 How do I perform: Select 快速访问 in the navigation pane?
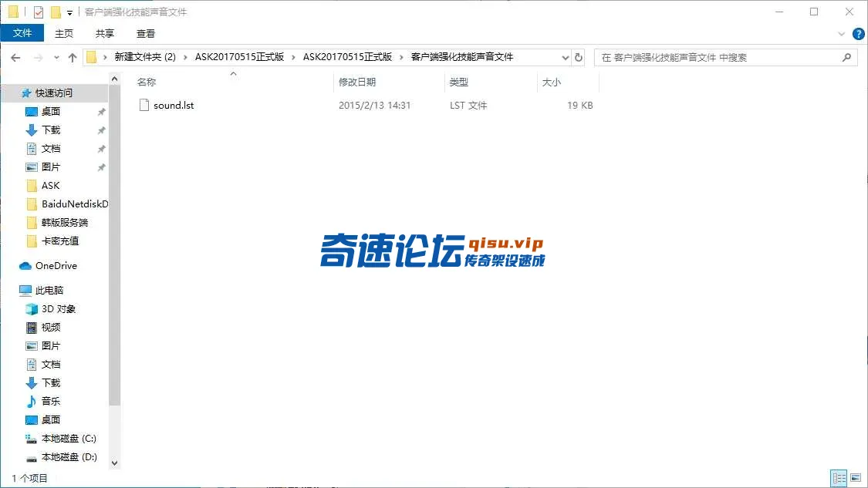click(54, 93)
